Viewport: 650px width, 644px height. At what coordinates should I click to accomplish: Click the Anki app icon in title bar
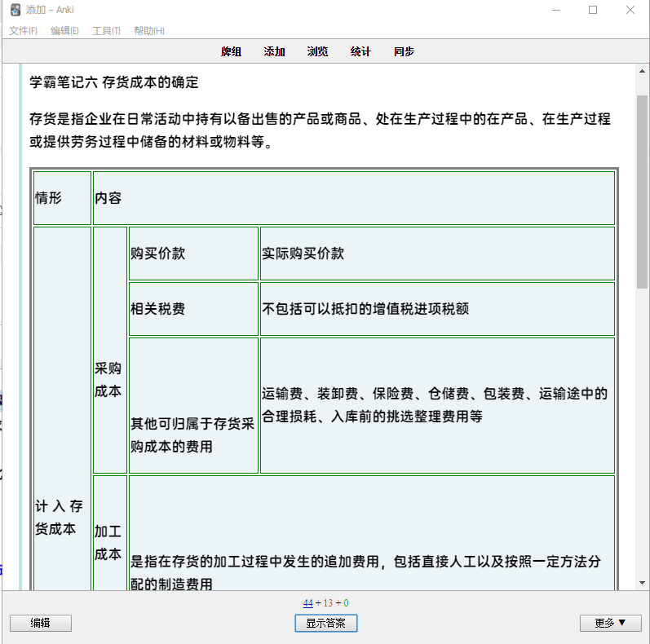coord(15,10)
